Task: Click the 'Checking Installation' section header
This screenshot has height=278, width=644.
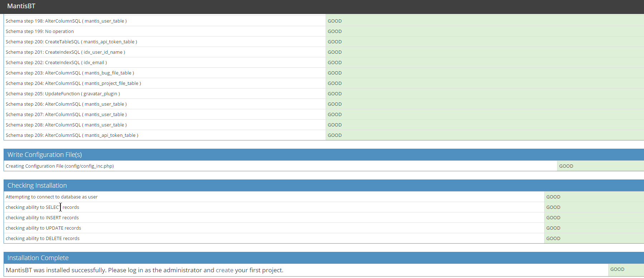Action: [37, 186]
